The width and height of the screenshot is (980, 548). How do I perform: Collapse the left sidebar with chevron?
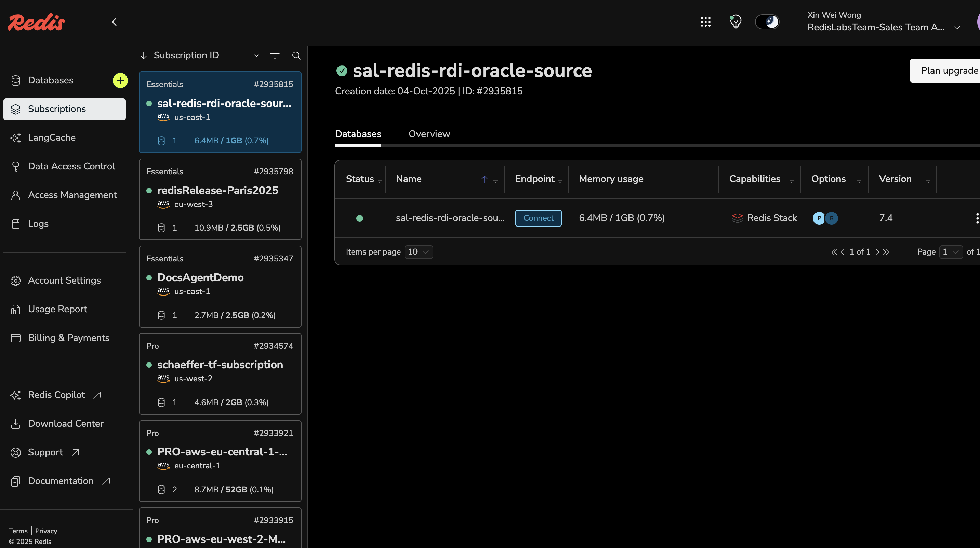[x=114, y=22]
